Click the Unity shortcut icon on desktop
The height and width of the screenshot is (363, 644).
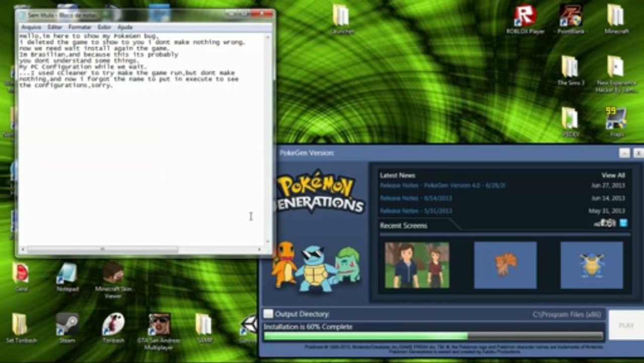(x=249, y=325)
